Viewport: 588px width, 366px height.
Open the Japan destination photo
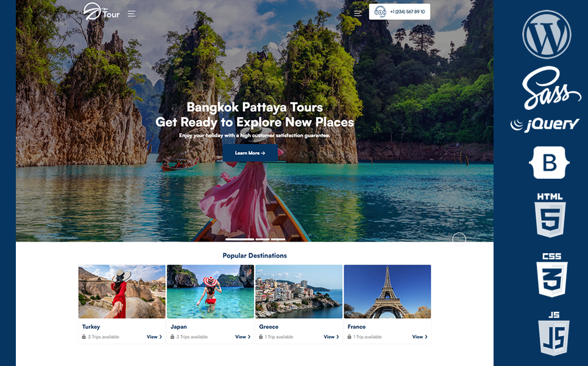[x=210, y=292]
